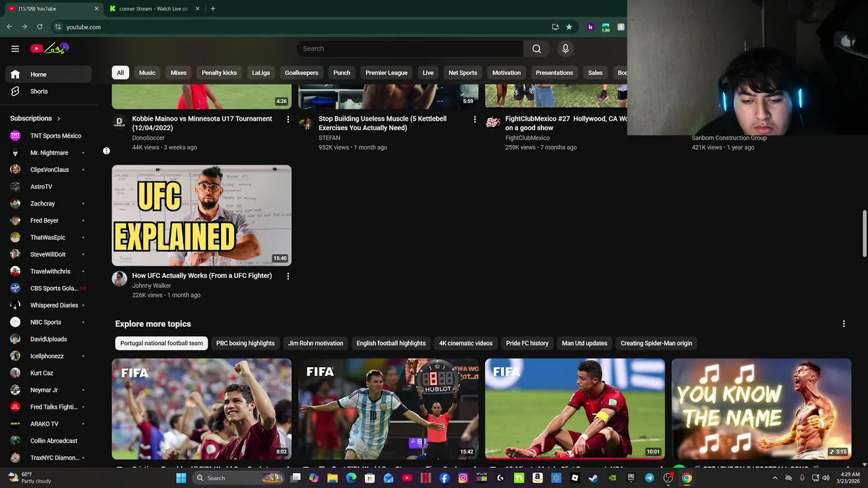This screenshot has width=868, height=488.
Task: Open DonoSoccer channel avatar
Action: tap(119, 122)
